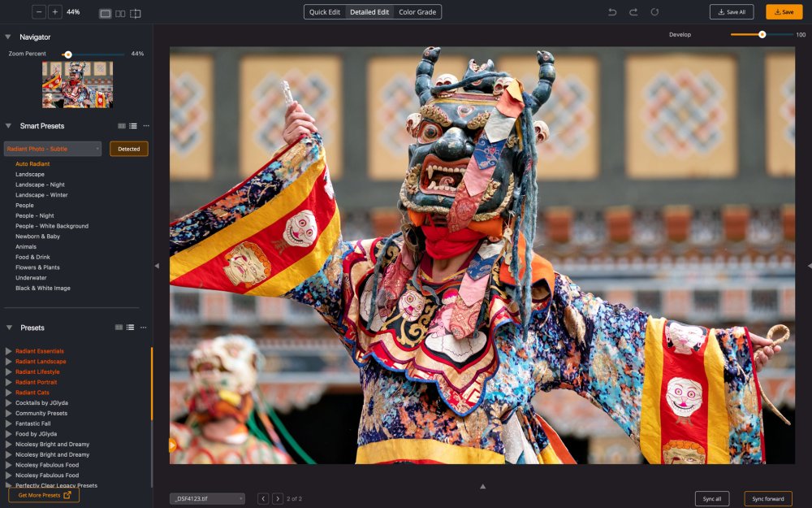812x508 pixels.
Task: Click the Redo arrow icon
Action: (x=633, y=12)
